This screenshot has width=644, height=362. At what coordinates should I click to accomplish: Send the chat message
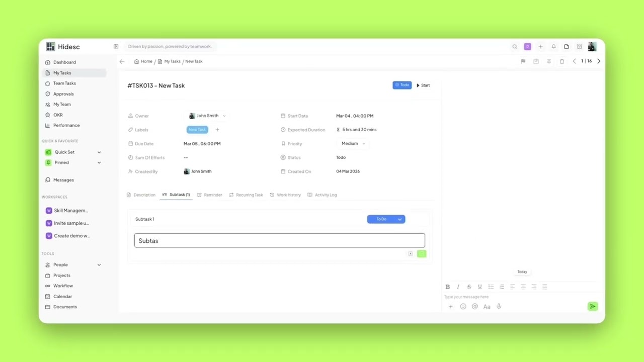pos(593,306)
